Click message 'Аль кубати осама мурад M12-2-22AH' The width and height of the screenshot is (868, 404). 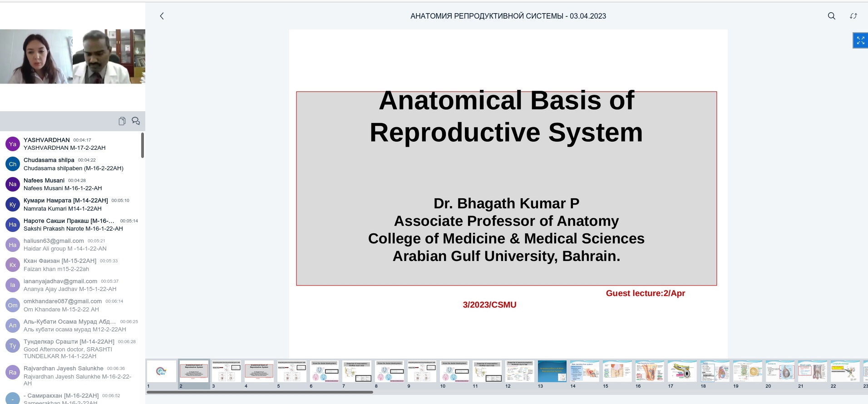tap(75, 329)
